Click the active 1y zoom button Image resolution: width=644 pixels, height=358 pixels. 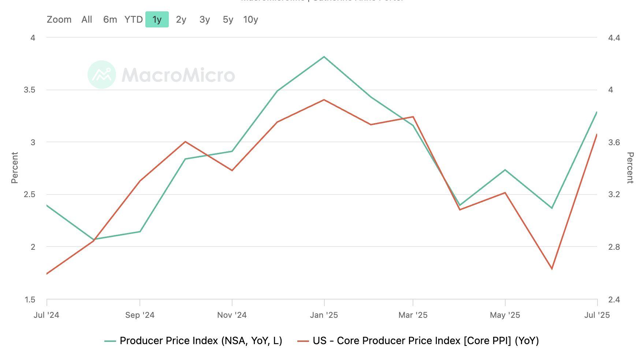tap(157, 19)
